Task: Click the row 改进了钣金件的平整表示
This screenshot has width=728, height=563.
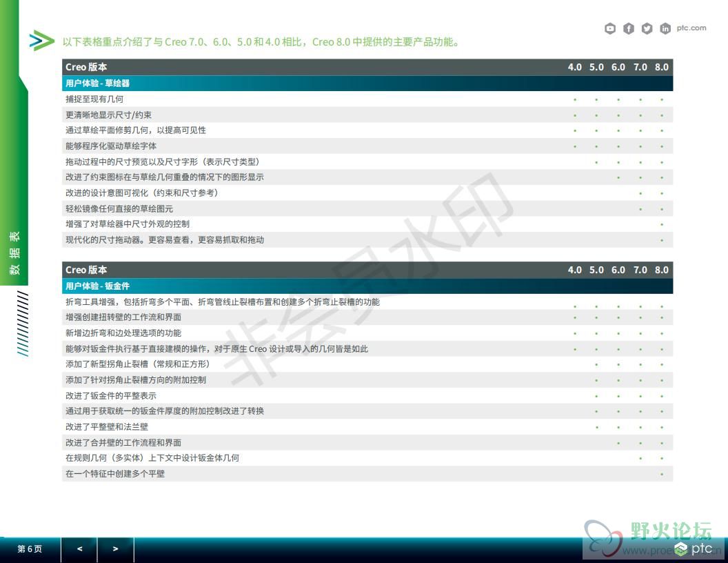Action: pos(367,396)
